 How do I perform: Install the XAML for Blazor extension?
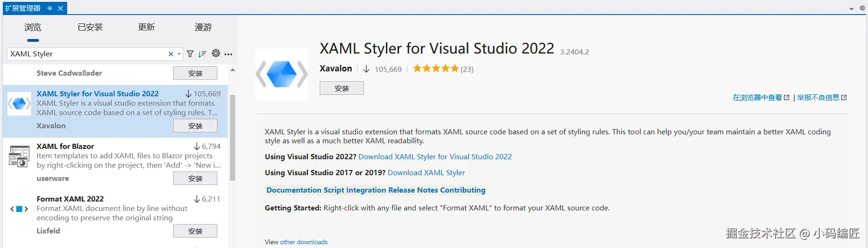pyautogui.click(x=195, y=178)
